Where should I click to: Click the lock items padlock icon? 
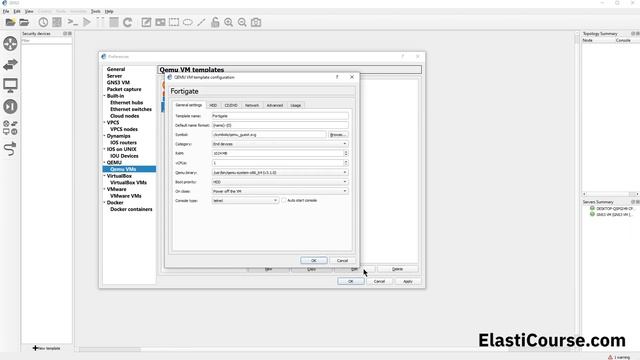point(215,22)
